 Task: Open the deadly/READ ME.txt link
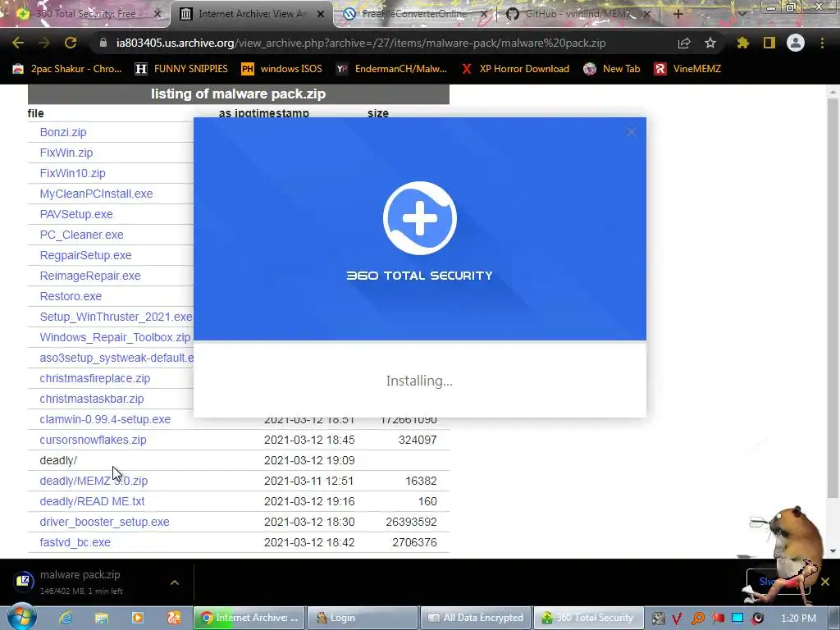[x=92, y=501]
